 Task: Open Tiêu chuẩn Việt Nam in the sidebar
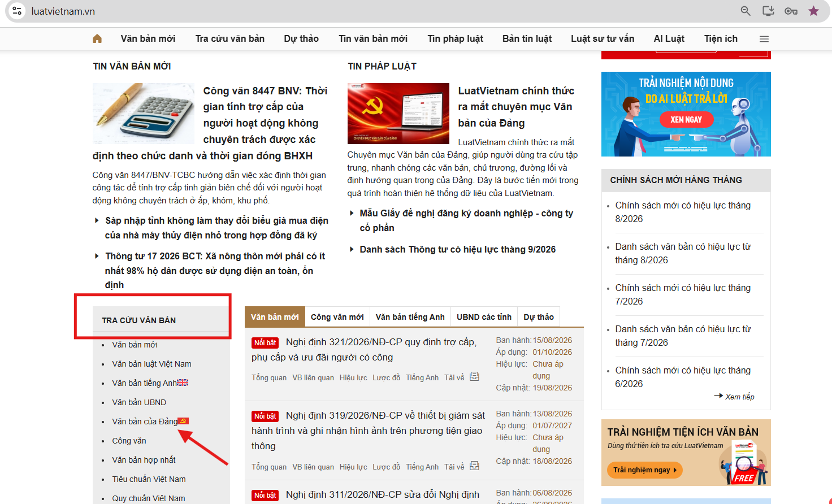tap(149, 479)
